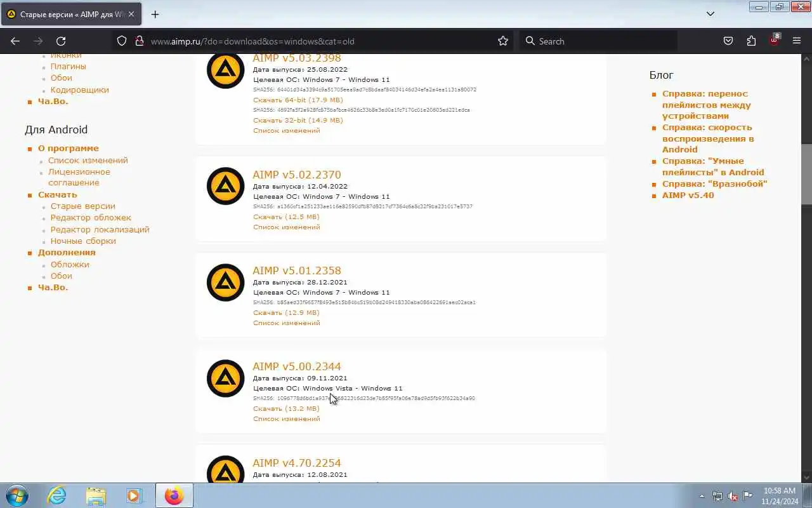Open blog post перенос плейлистов между устройствами
The image size is (812, 508).
[707, 105]
